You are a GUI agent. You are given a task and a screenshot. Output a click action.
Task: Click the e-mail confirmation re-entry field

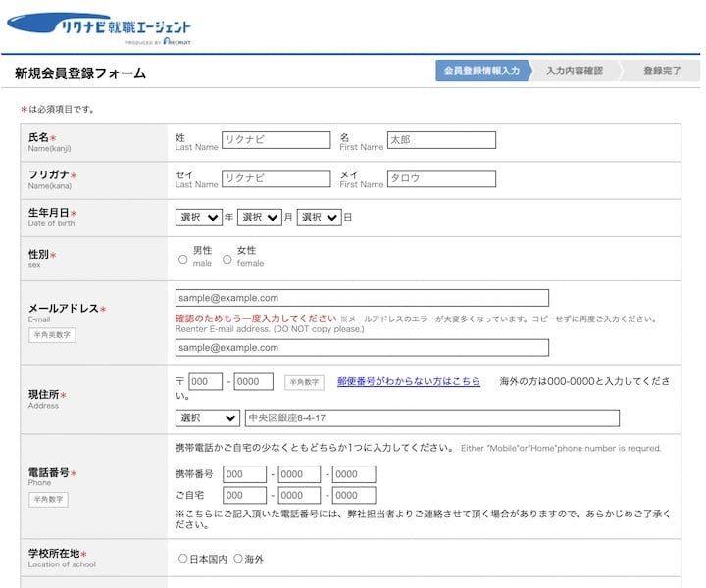362,347
